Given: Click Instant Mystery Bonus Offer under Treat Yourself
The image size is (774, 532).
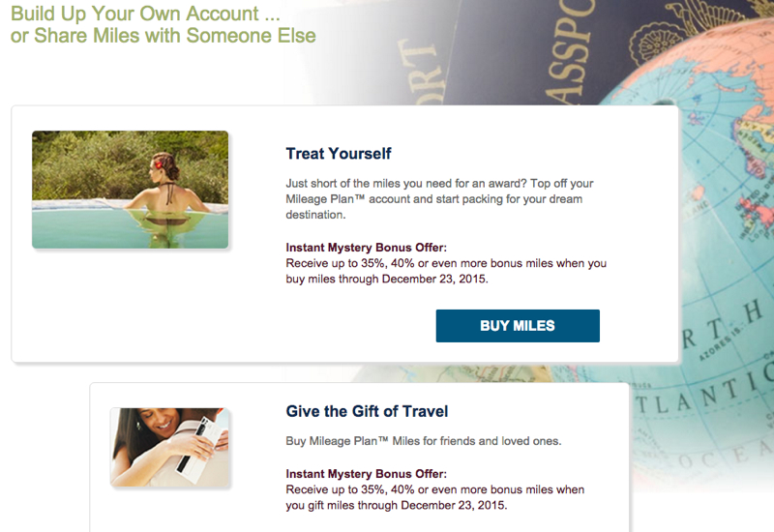Looking at the screenshot, I should 366,248.
